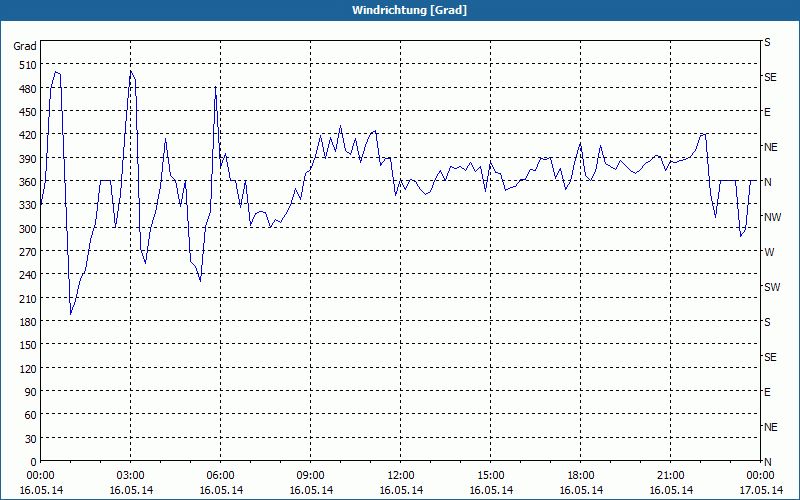Click the 120 y-axis label
This screenshot has width=800, height=500.
29,368
